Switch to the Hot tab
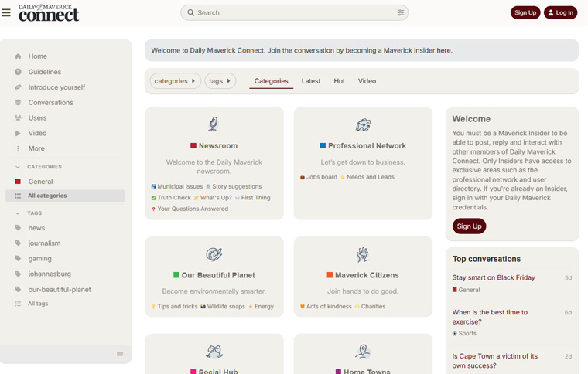This screenshot has width=588, height=374. point(339,81)
